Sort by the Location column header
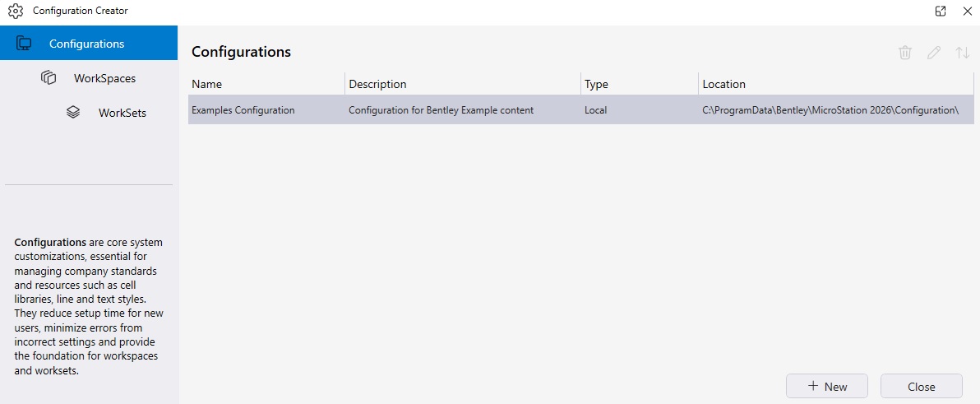Viewport: 980px width, 404px height. click(723, 84)
